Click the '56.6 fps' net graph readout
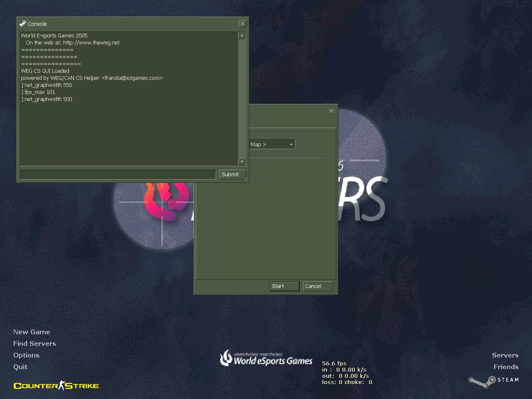 pyautogui.click(x=334, y=363)
